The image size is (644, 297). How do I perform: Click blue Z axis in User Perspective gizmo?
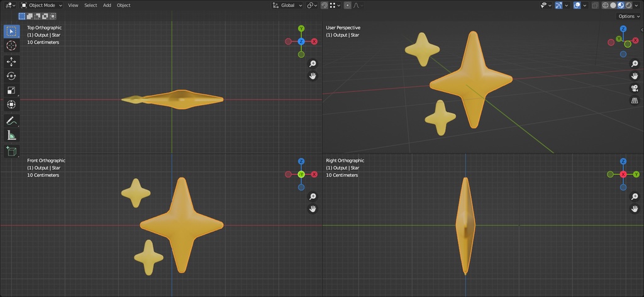tap(623, 29)
